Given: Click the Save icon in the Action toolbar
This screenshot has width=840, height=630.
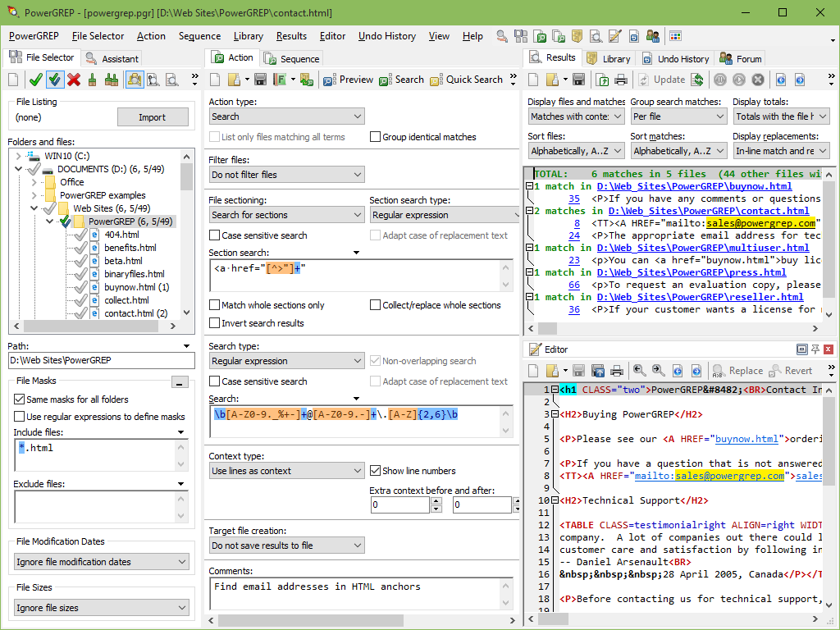Looking at the screenshot, I should tap(260, 80).
